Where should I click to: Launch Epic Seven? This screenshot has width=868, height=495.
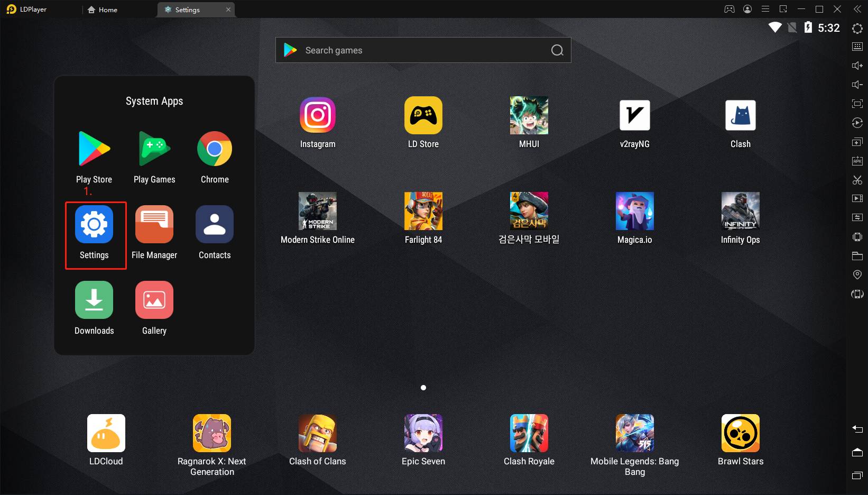click(x=423, y=433)
